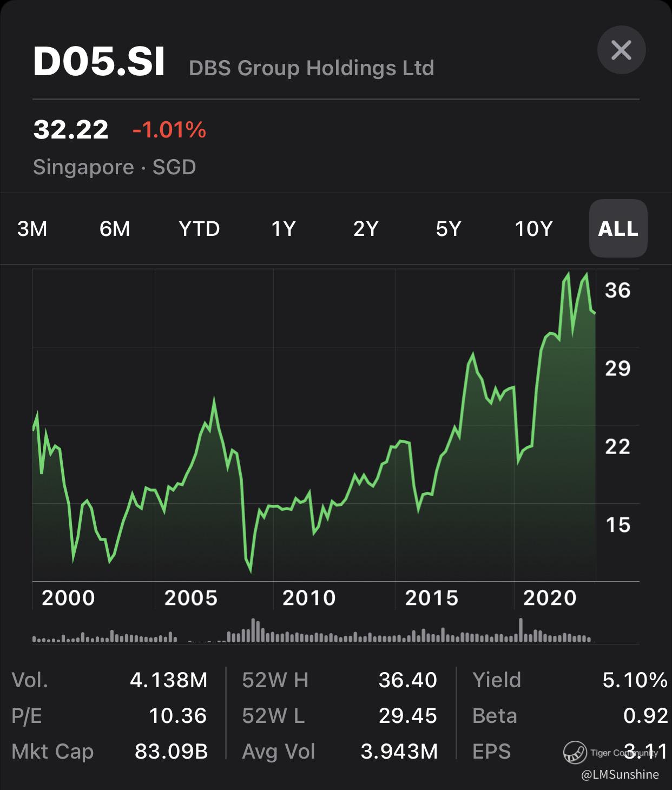Tap the 2005 year axis label

click(x=190, y=598)
